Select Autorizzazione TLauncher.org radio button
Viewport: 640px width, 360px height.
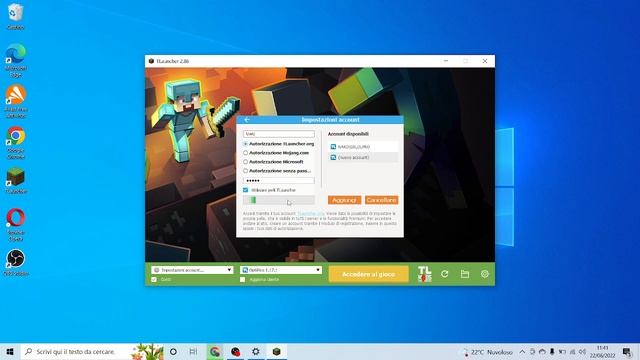[245, 144]
